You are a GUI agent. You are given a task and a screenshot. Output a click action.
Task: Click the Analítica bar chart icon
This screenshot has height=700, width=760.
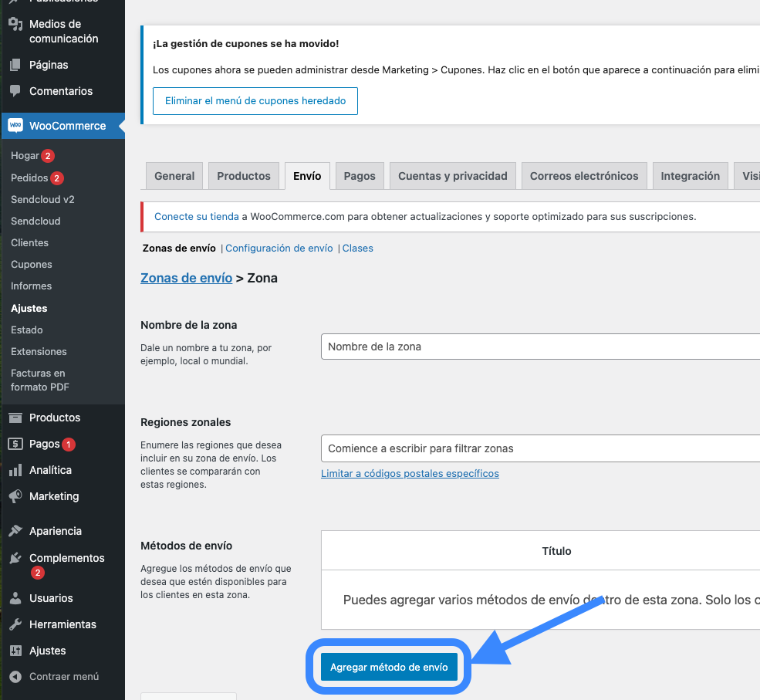point(15,470)
